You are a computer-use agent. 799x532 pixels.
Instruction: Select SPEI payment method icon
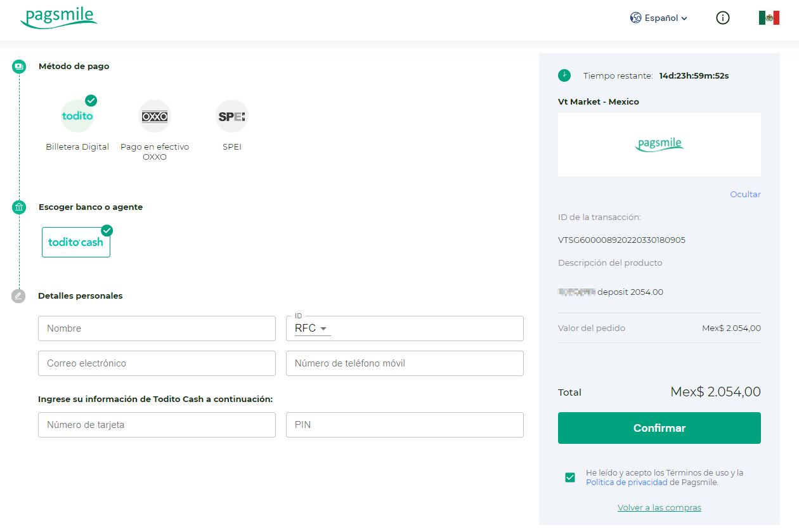click(x=231, y=116)
